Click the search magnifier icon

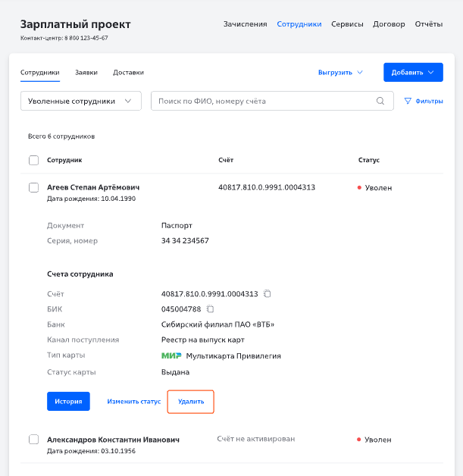380,101
